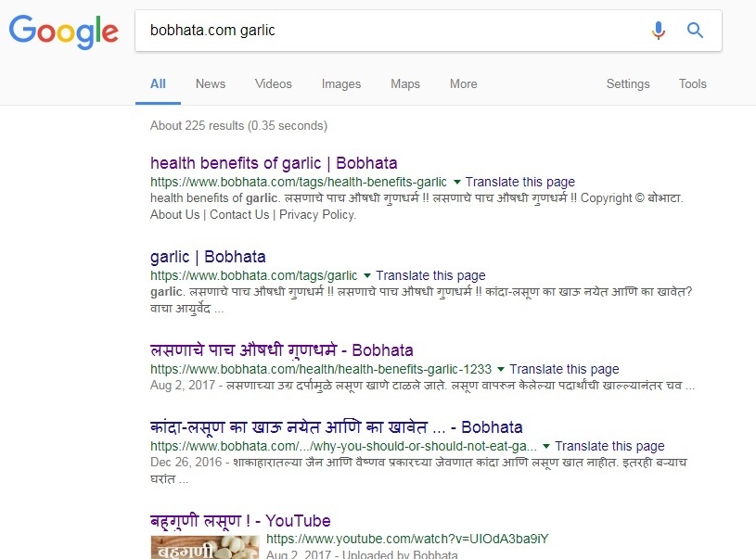The width and height of the screenshot is (756, 559).
Task: Translate the health-benefits-garlic tag page
Action: click(519, 182)
